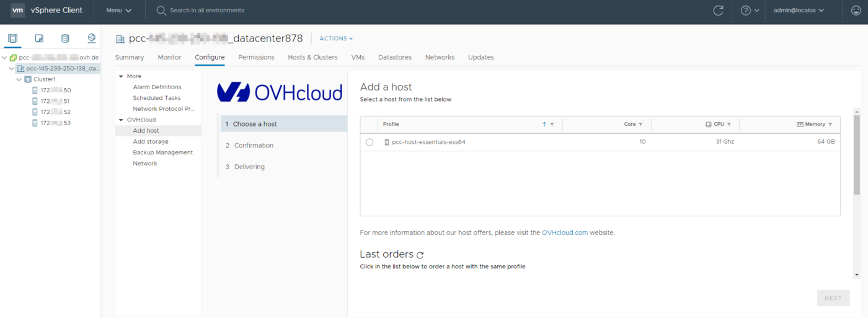Open the VMs and Templates inventory icon
This screenshot has height=318, width=868.
coord(39,38)
